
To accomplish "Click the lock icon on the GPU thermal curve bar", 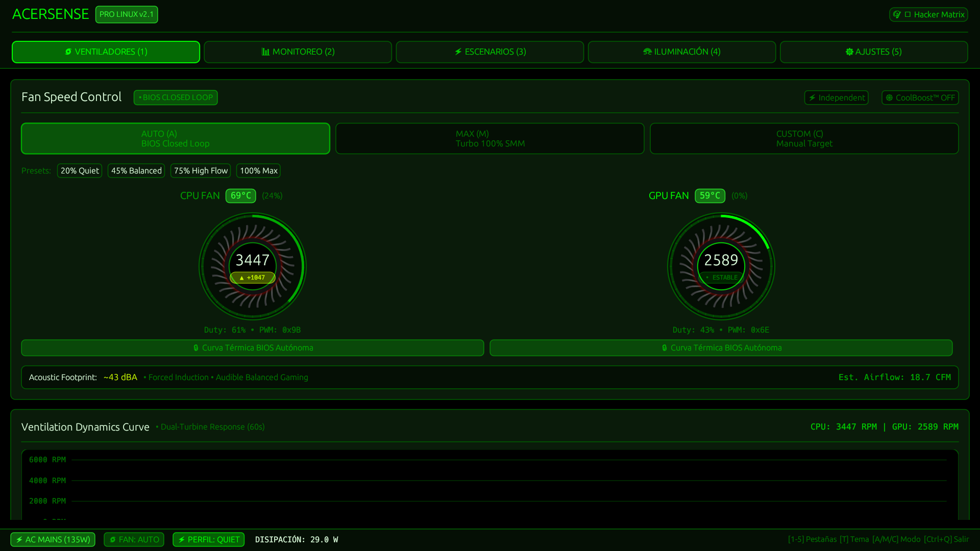I will (664, 347).
